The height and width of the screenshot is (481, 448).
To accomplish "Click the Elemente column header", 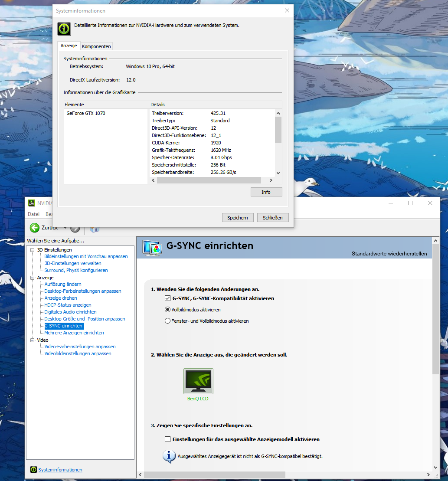I will 106,105.
